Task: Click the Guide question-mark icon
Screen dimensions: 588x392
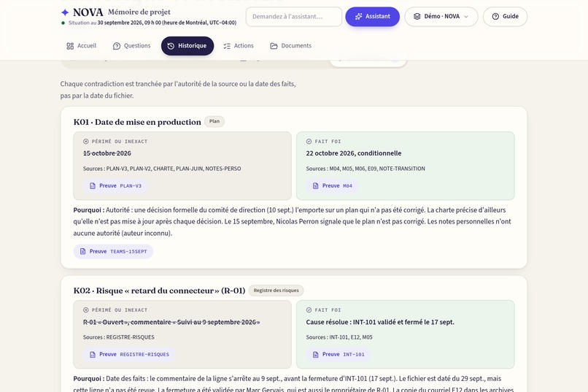Action: coord(495,17)
